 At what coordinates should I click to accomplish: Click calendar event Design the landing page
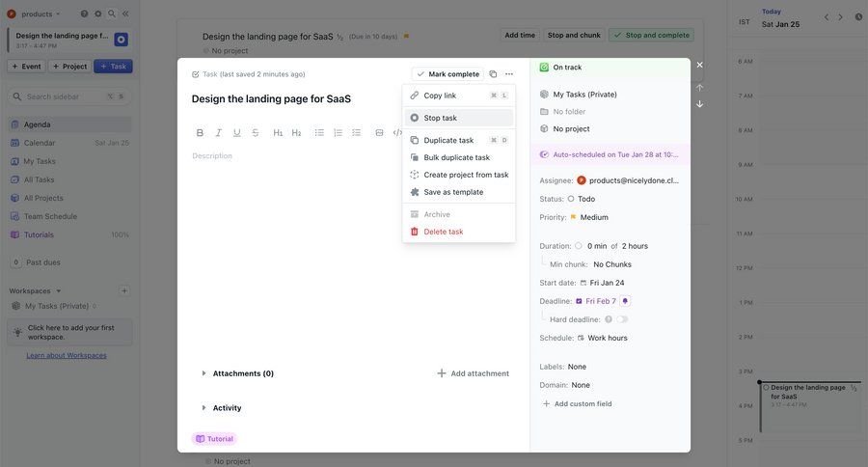pyautogui.click(x=810, y=407)
